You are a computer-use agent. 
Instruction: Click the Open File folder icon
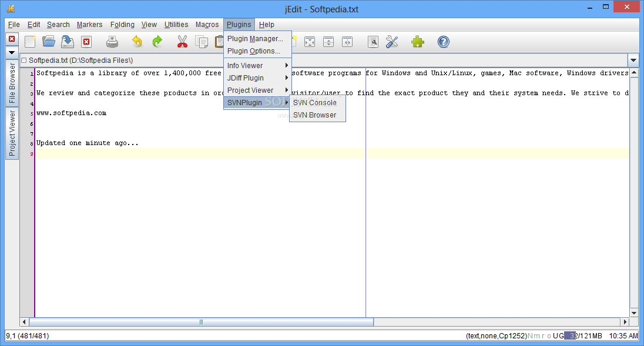coord(49,42)
